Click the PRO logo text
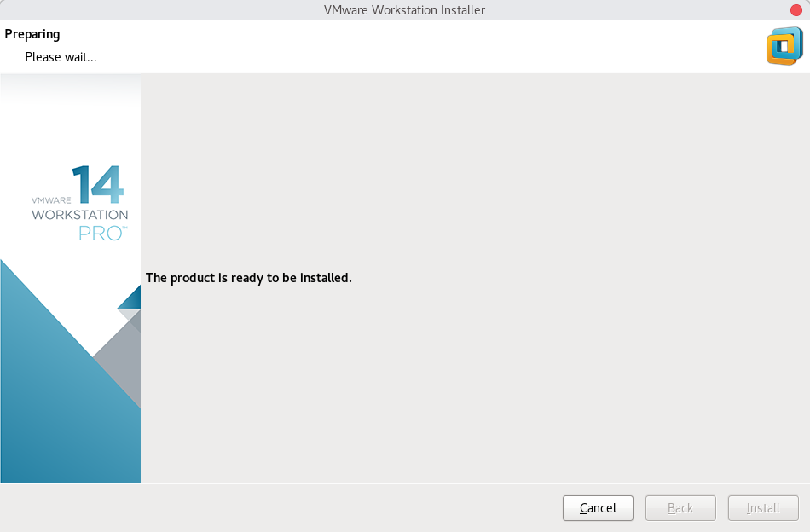This screenshot has width=810, height=532. (x=102, y=234)
